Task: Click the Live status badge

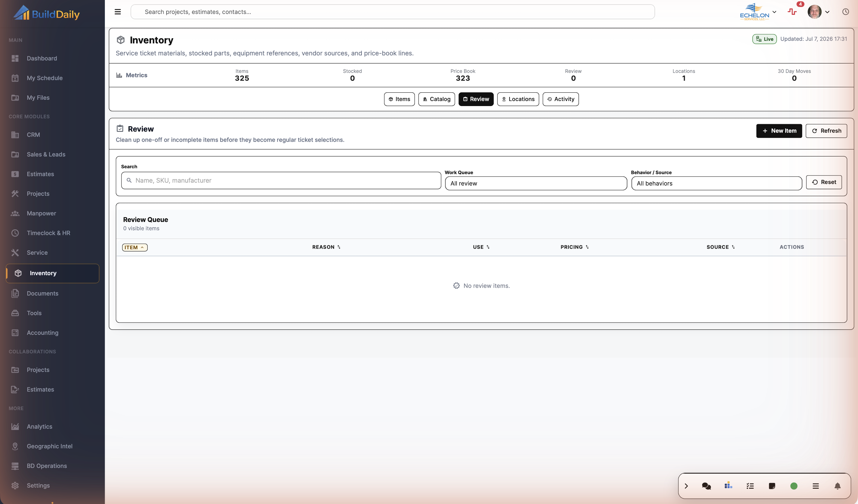Action: click(764, 39)
